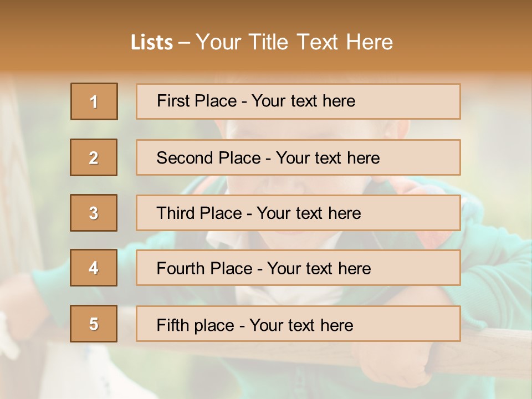Click the bold word 'Lists' in title
The height and width of the screenshot is (399, 532).
coord(152,43)
